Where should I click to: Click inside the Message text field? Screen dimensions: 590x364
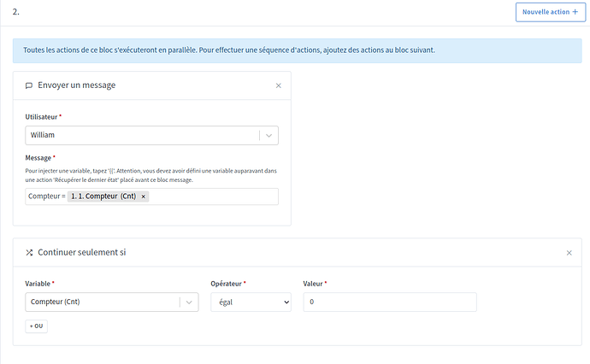coord(214,197)
